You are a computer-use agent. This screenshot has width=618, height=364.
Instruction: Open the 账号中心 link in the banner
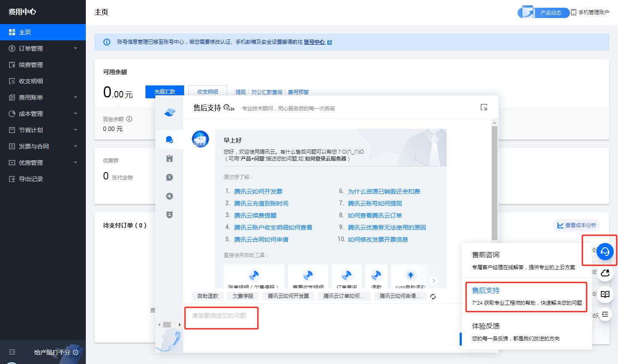[x=314, y=42]
